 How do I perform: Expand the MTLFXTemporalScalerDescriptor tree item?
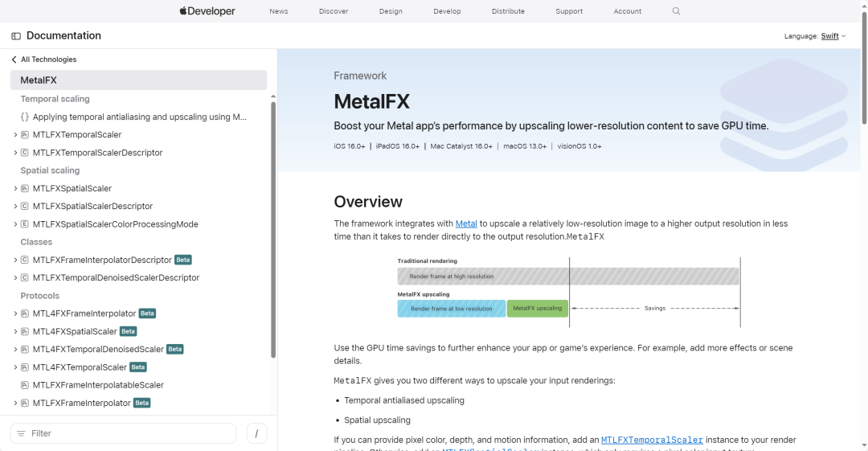pyautogui.click(x=15, y=153)
